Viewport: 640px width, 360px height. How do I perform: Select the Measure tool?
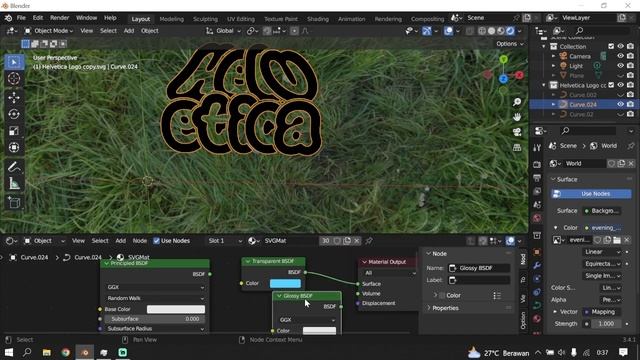tap(14, 184)
